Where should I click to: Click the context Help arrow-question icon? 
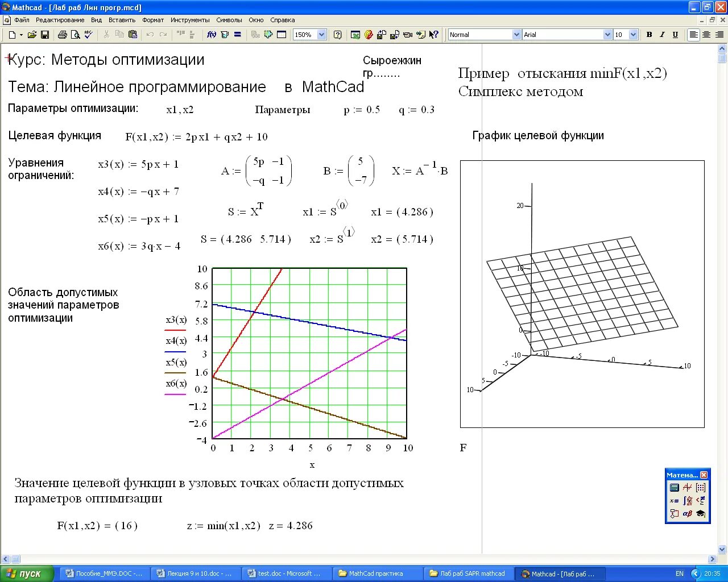pyautogui.click(x=434, y=35)
